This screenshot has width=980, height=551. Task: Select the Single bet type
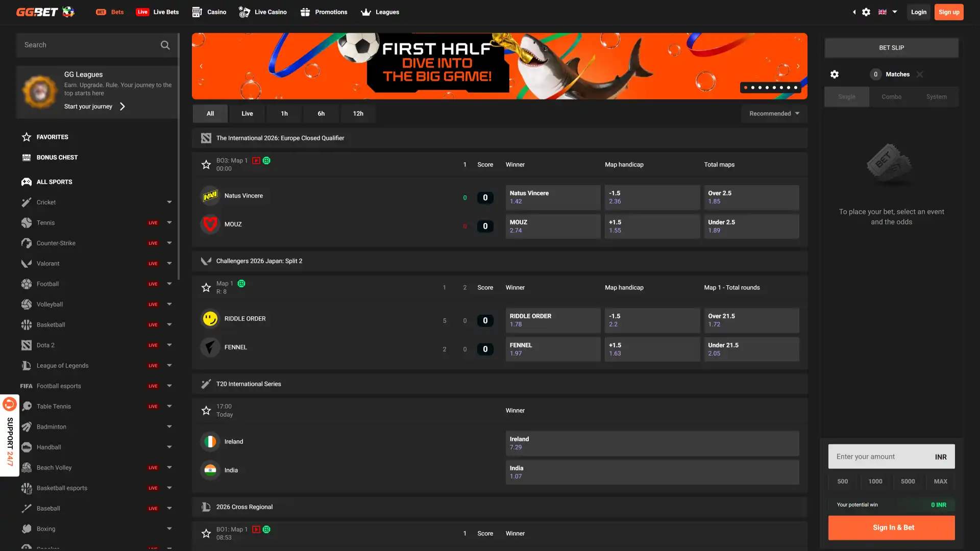pos(846,96)
